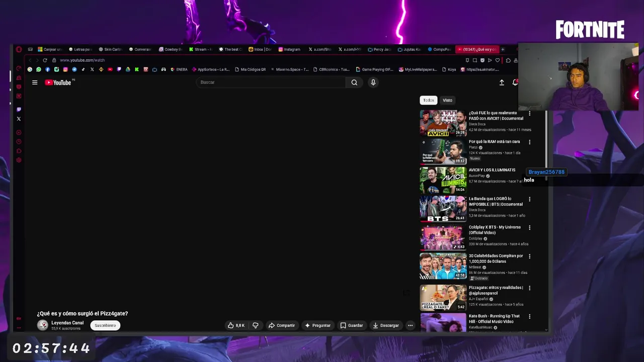This screenshot has height=362, width=644.
Task: Open a new browser tab
Action: pos(503,49)
